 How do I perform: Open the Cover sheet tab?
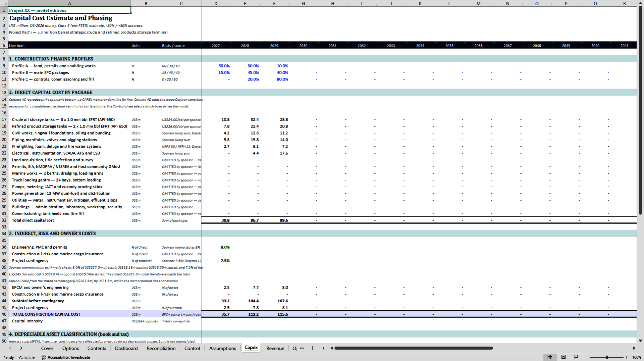coord(47,348)
